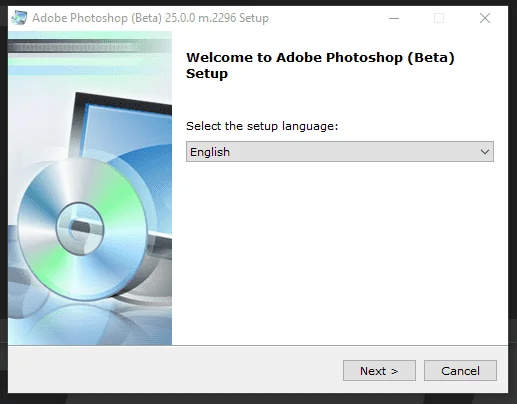Abort installation with the Cancel button
The height and width of the screenshot is (404, 517).
(x=460, y=370)
